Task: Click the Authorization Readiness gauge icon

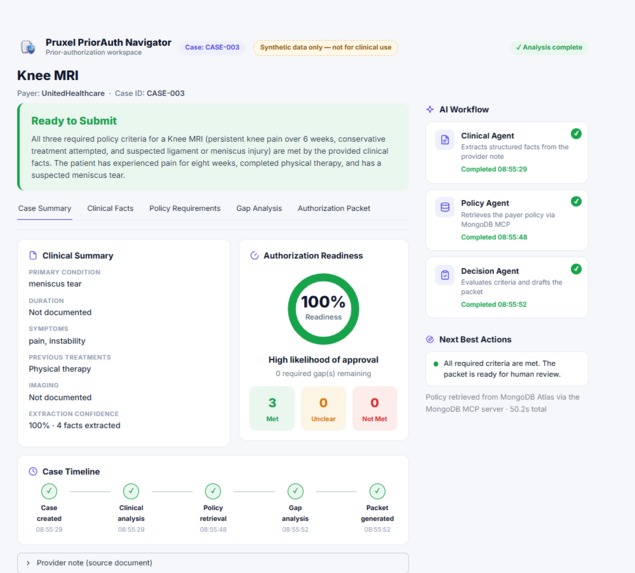Action: pyautogui.click(x=254, y=256)
